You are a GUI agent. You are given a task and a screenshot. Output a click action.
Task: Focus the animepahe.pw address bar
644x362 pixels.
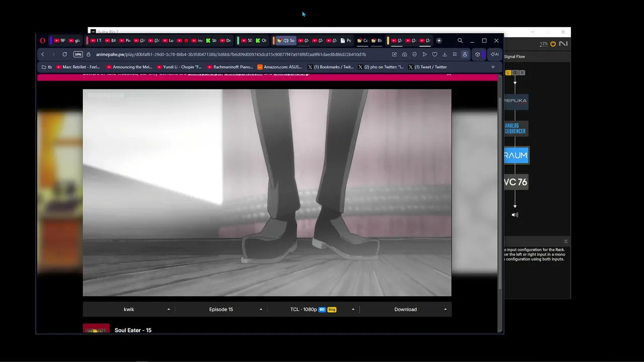click(x=231, y=54)
